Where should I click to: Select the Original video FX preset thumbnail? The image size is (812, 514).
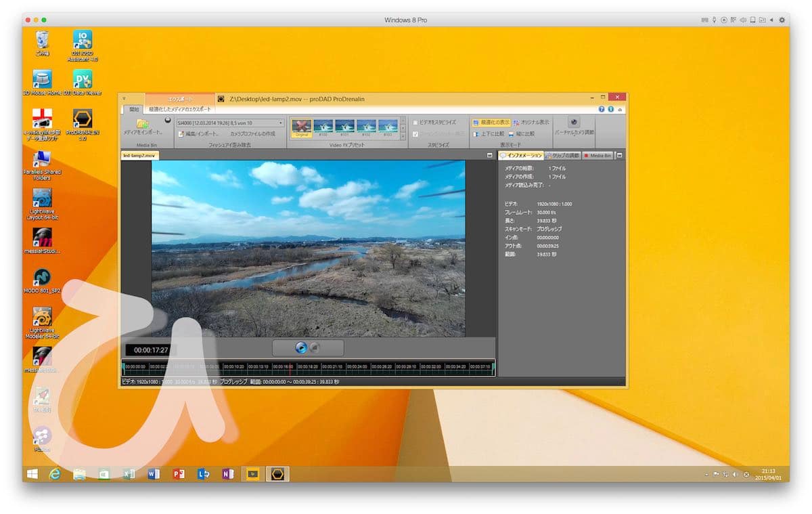[301, 127]
